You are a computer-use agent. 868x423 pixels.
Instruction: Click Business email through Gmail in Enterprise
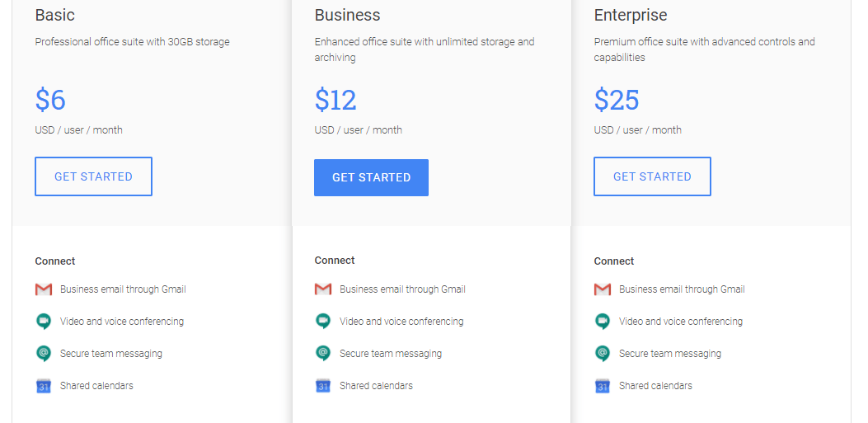(682, 289)
